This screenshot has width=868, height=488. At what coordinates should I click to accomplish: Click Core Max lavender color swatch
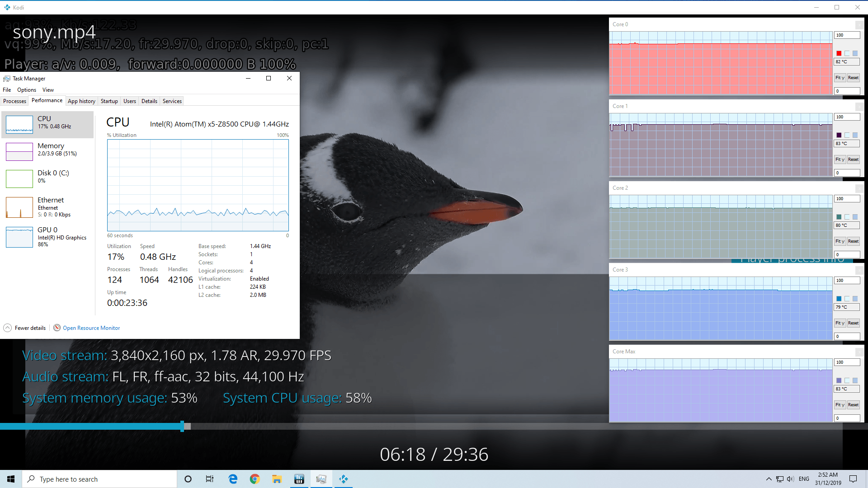click(839, 380)
